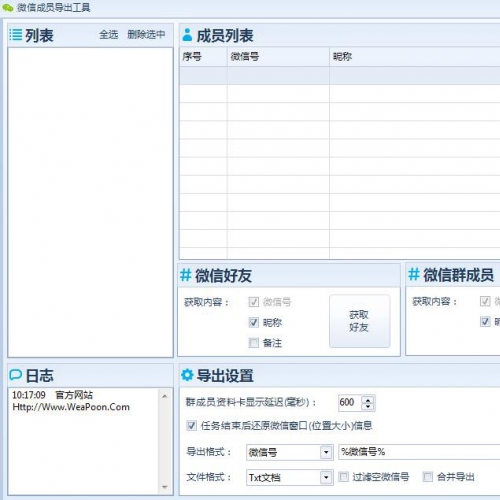Click the person icon beside 成员列表
The height and width of the screenshot is (500, 500).
click(187, 35)
